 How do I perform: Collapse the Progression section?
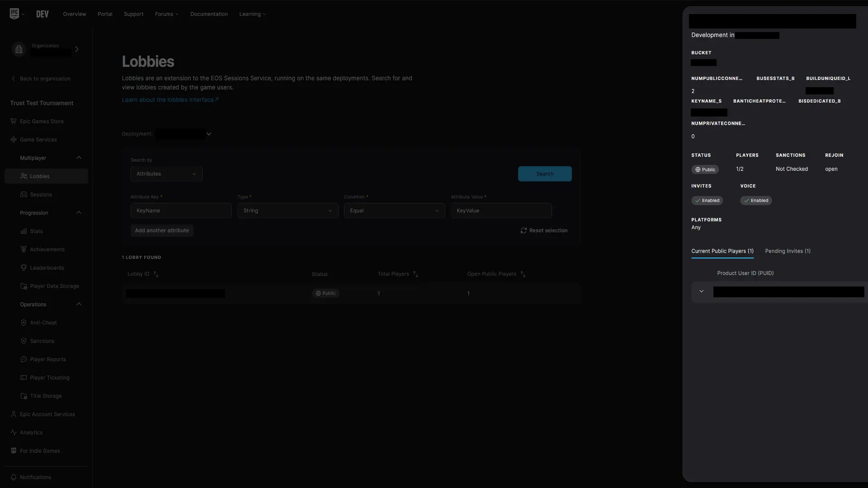coord(79,213)
